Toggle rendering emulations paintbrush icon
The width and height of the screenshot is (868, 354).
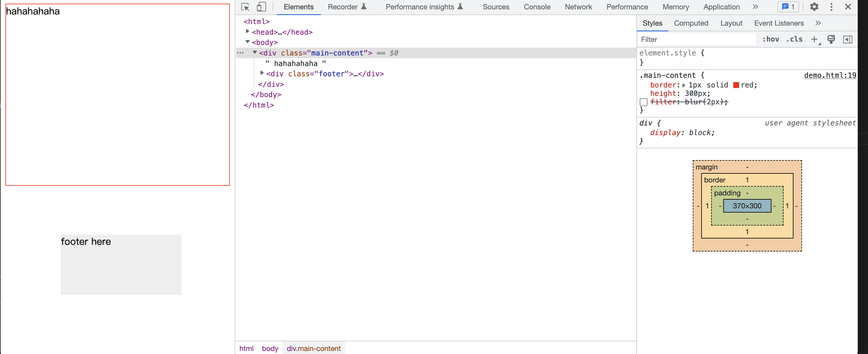pyautogui.click(x=831, y=40)
